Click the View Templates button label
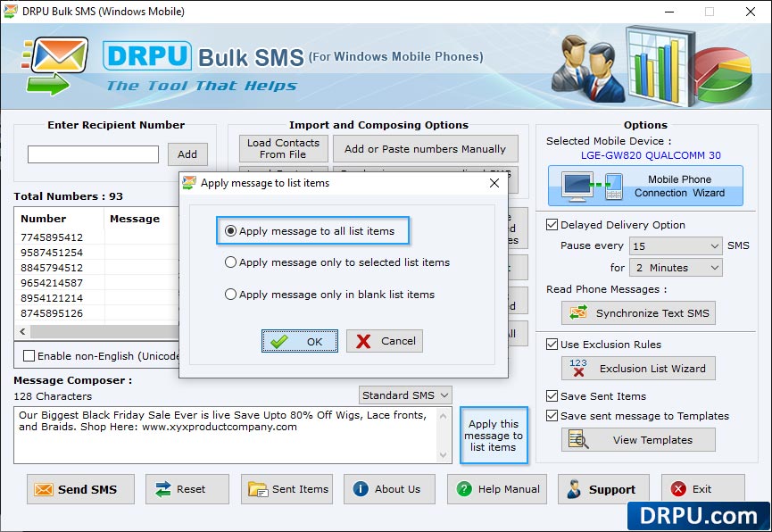 click(652, 440)
